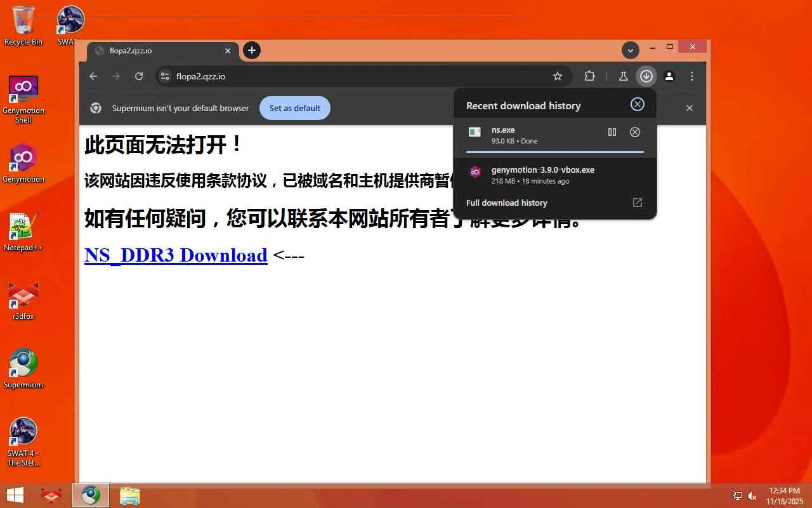Open full download history in new tab icon

coord(638,203)
